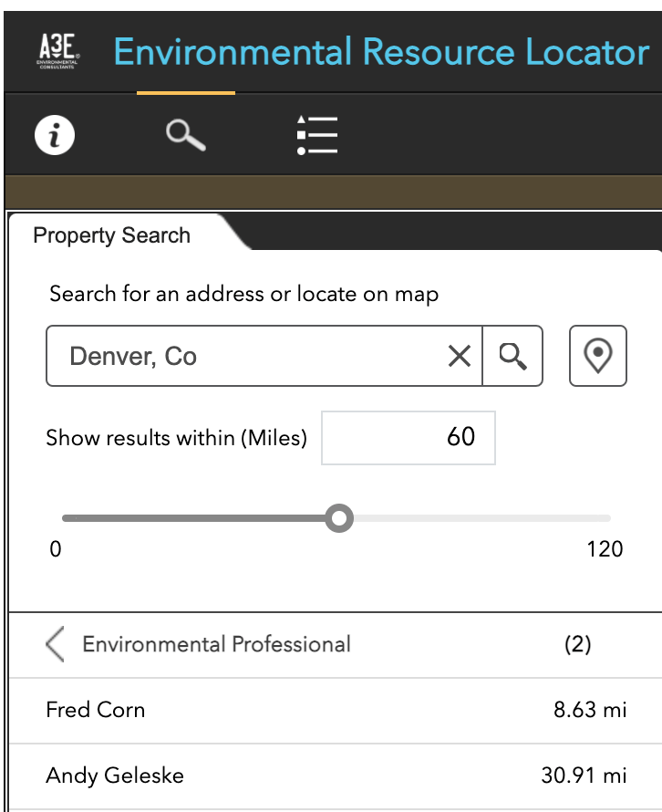Select the magnifier search tool icon
This screenshot has width=662, height=812.
(x=186, y=135)
